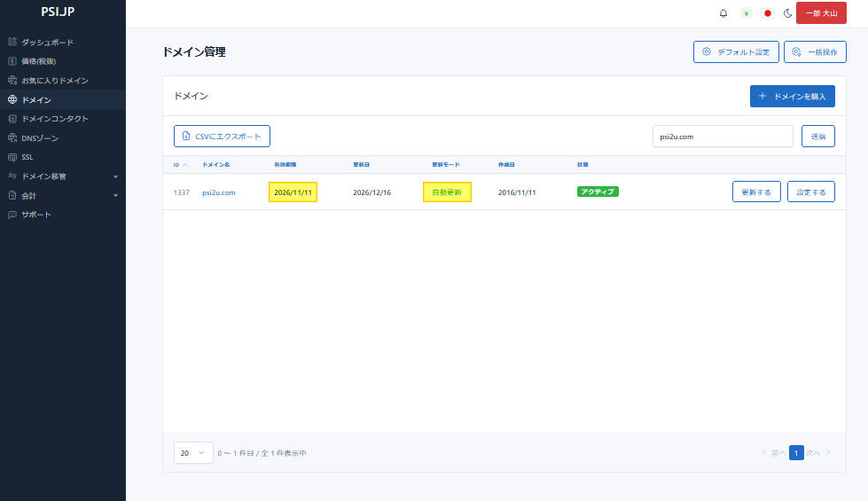868x501 pixels.
Task: Click the DNSゾーン globe icon
Action: pos(12,138)
